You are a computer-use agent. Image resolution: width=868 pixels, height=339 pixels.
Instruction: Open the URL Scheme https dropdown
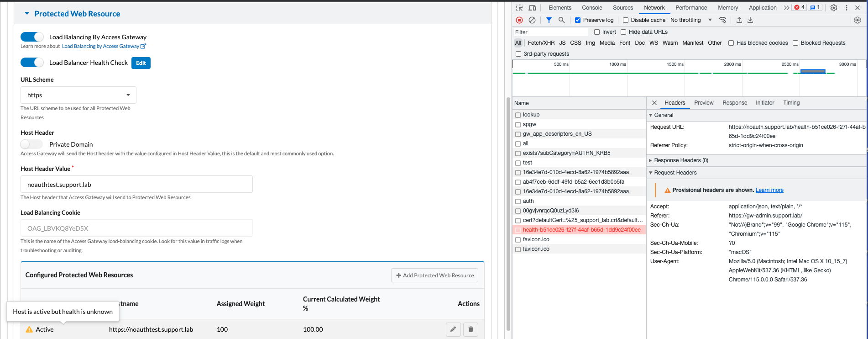click(78, 95)
